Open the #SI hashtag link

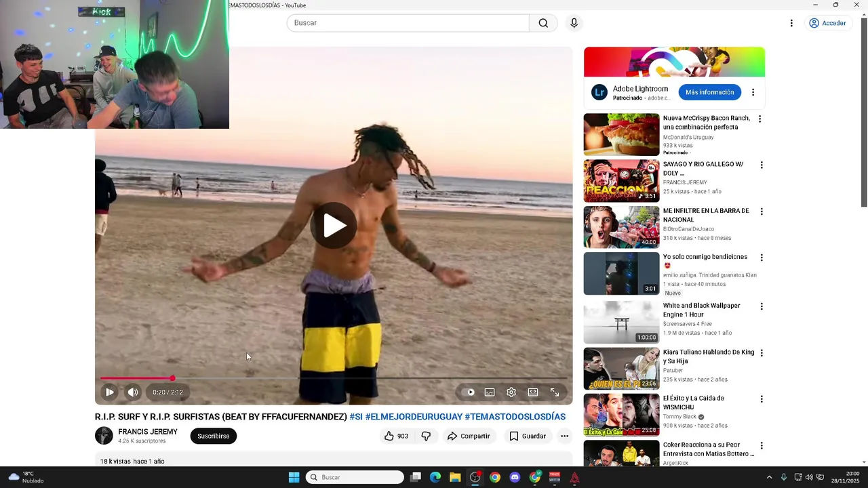pos(356,417)
